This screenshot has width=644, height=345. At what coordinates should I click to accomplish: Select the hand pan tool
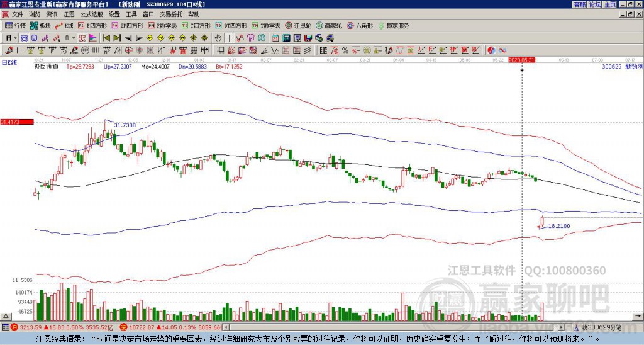click(218, 38)
